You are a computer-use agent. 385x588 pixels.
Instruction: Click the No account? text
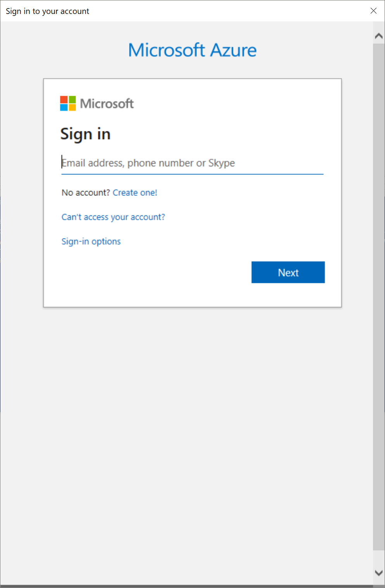86,193
